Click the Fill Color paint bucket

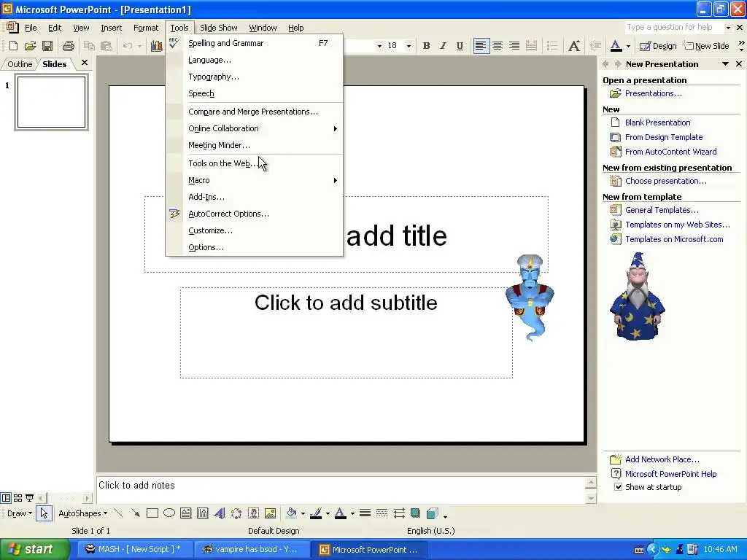pyautogui.click(x=291, y=513)
